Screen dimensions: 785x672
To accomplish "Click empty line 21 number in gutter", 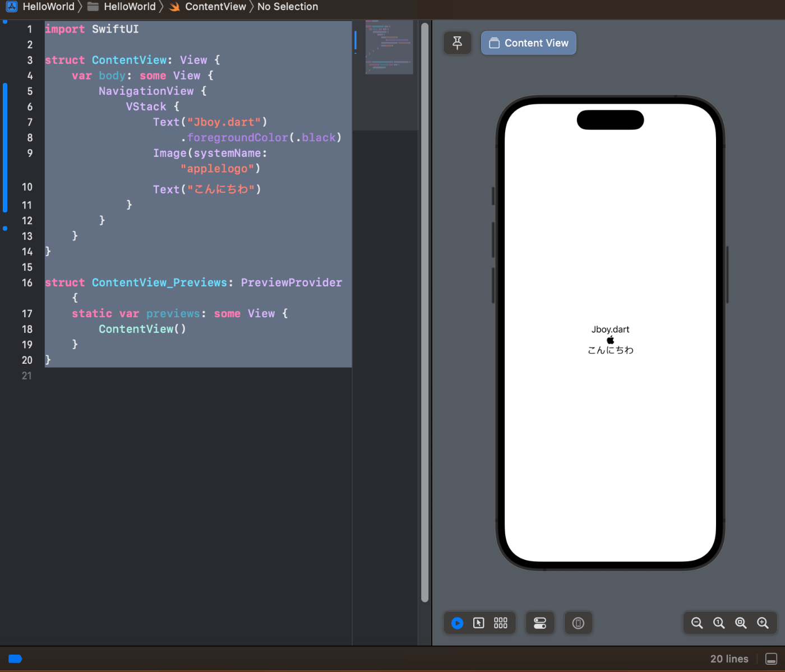I will (27, 376).
